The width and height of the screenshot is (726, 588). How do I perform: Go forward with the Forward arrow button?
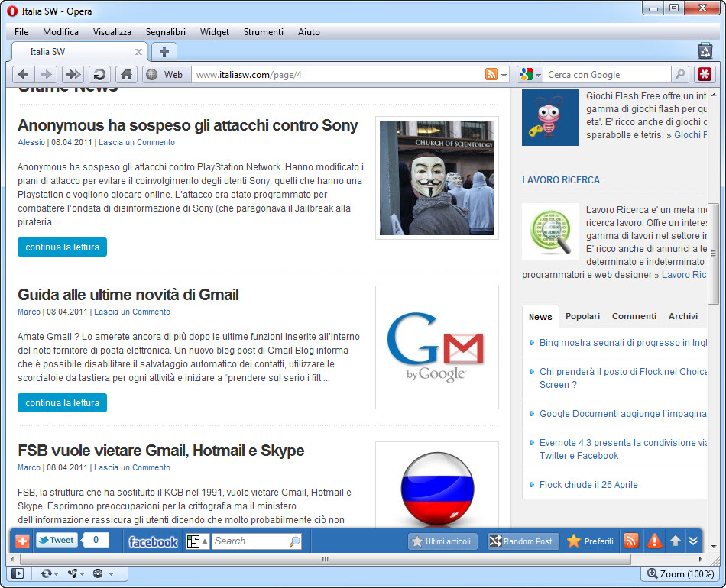click(x=46, y=75)
